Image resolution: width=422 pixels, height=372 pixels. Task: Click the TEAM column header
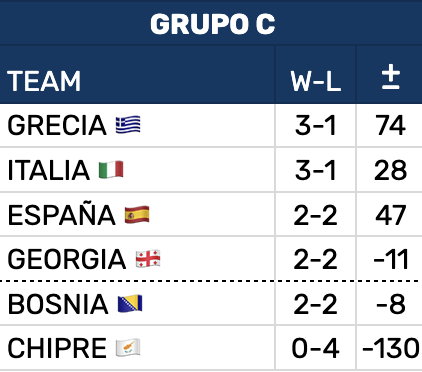(x=44, y=81)
